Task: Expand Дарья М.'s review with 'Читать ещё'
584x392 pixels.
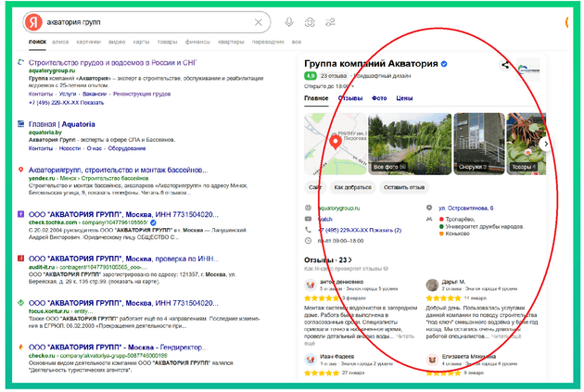Action: 506,336
